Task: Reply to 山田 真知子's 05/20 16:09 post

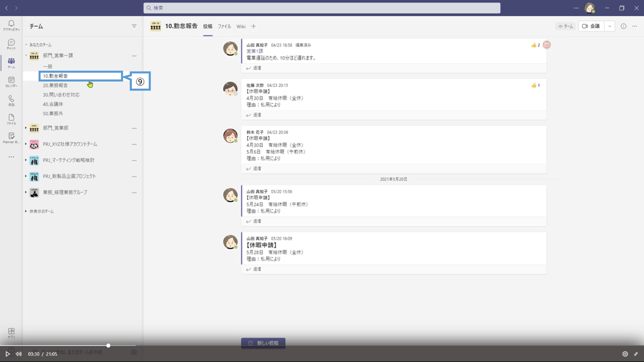Action: pos(254,269)
